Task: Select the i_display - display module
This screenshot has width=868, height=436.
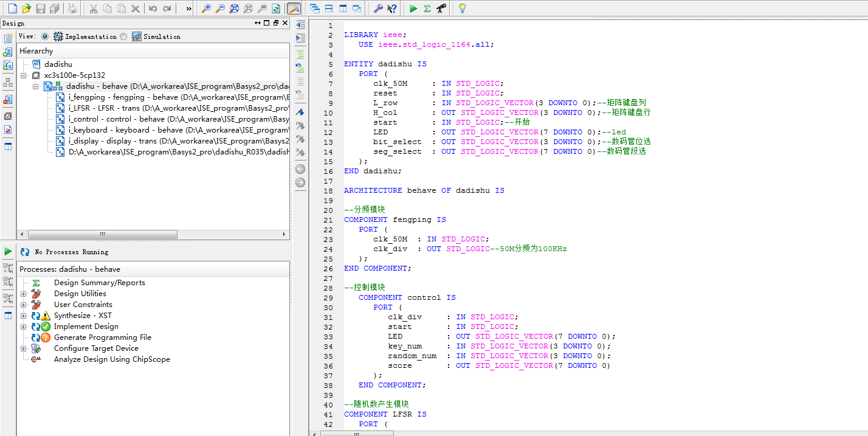Action: point(172,141)
